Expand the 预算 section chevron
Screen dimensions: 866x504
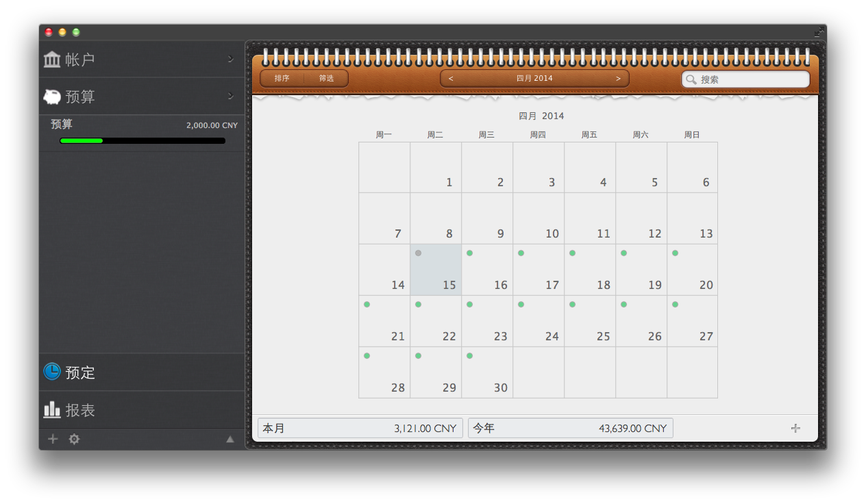coord(230,96)
